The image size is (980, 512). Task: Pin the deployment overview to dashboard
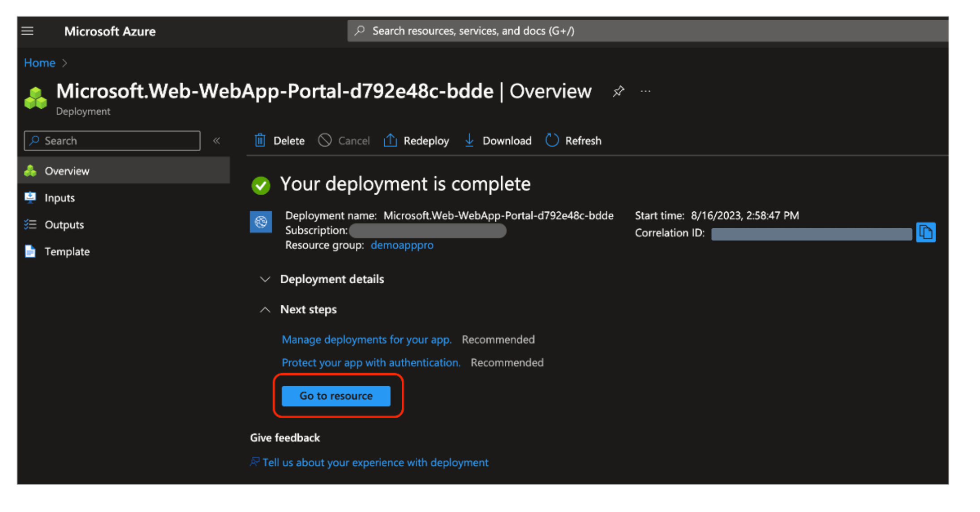[619, 91]
